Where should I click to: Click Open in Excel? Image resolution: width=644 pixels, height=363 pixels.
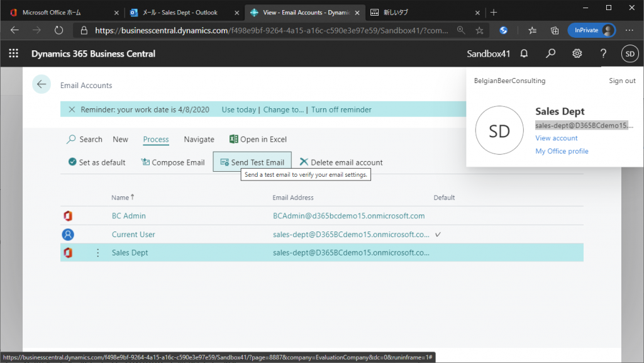(258, 139)
